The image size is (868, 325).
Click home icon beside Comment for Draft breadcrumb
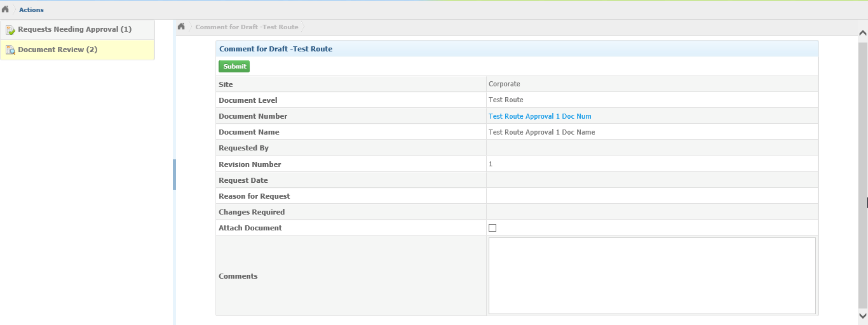tap(181, 27)
